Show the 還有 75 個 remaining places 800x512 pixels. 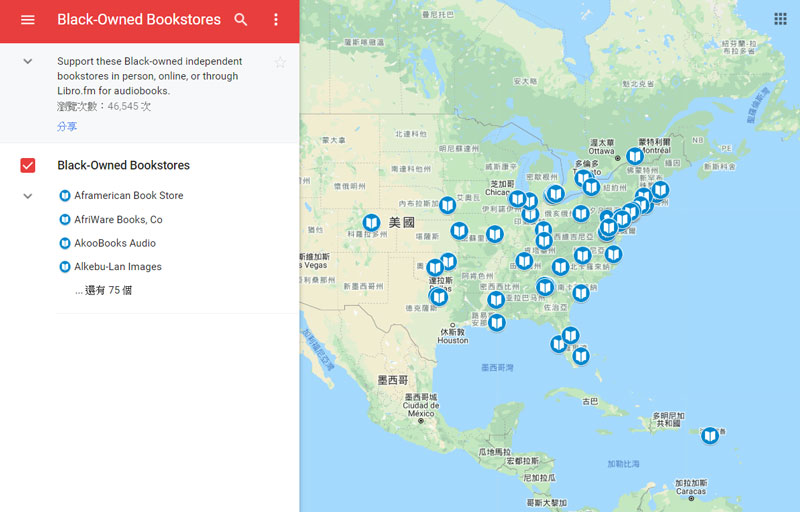104,290
